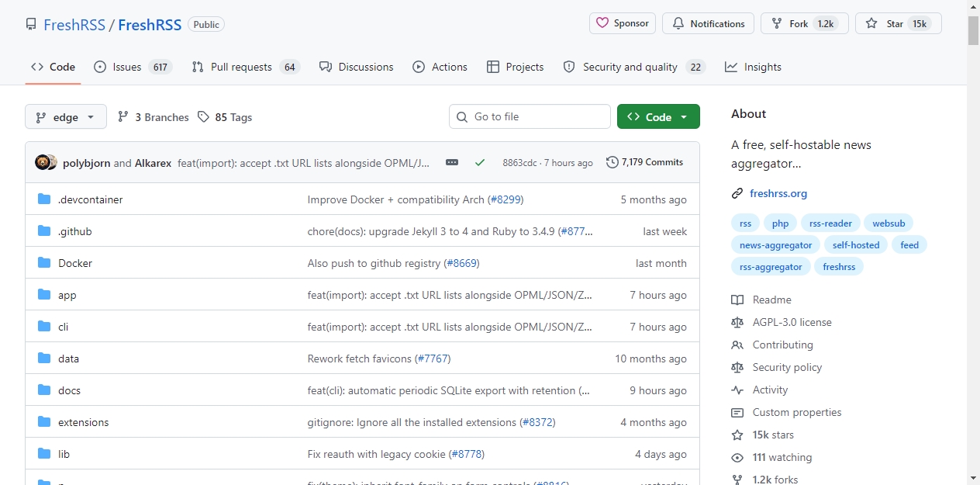Select the php topic tag
This screenshot has height=485, width=980.
point(780,223)
